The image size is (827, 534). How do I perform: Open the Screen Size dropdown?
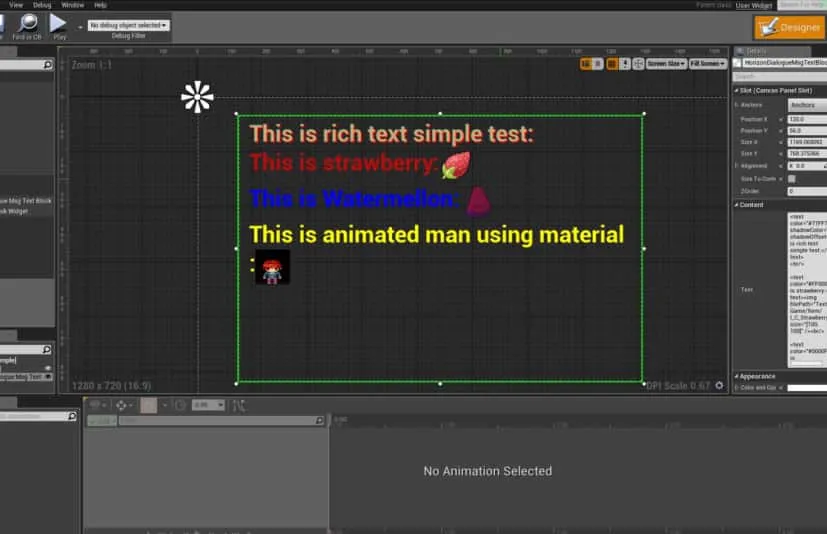[666, 64]
